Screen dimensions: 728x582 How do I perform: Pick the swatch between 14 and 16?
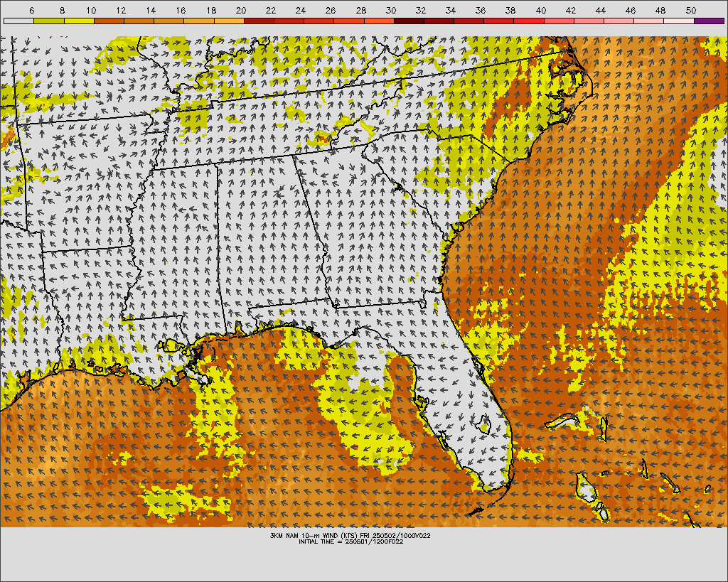(169, 21)
